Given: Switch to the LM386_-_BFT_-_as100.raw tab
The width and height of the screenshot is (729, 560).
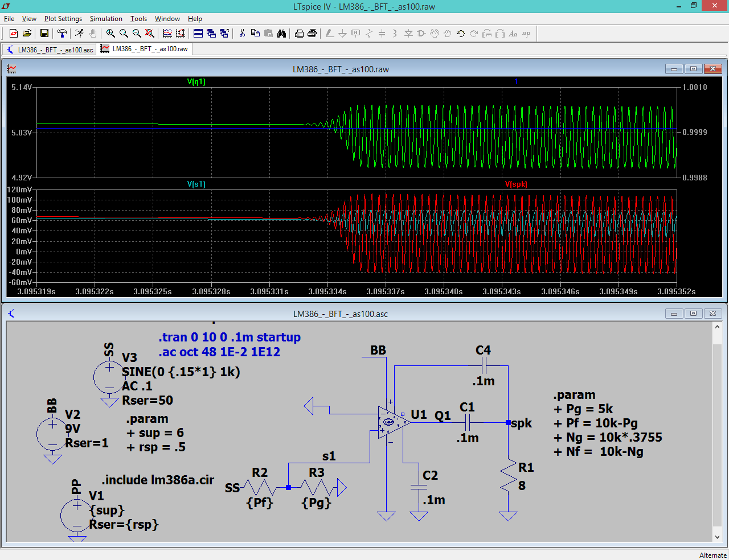Looking at the screenshot, I should click(145, 49).
